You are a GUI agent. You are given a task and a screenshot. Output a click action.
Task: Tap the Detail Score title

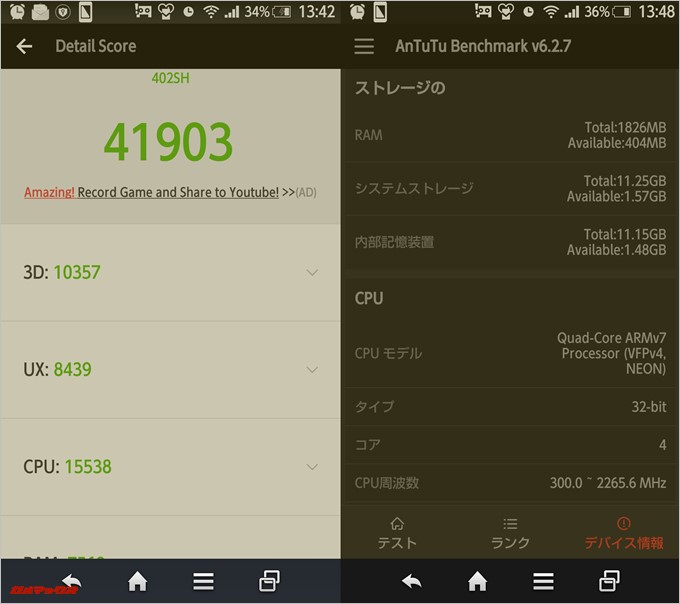[96, 46]
